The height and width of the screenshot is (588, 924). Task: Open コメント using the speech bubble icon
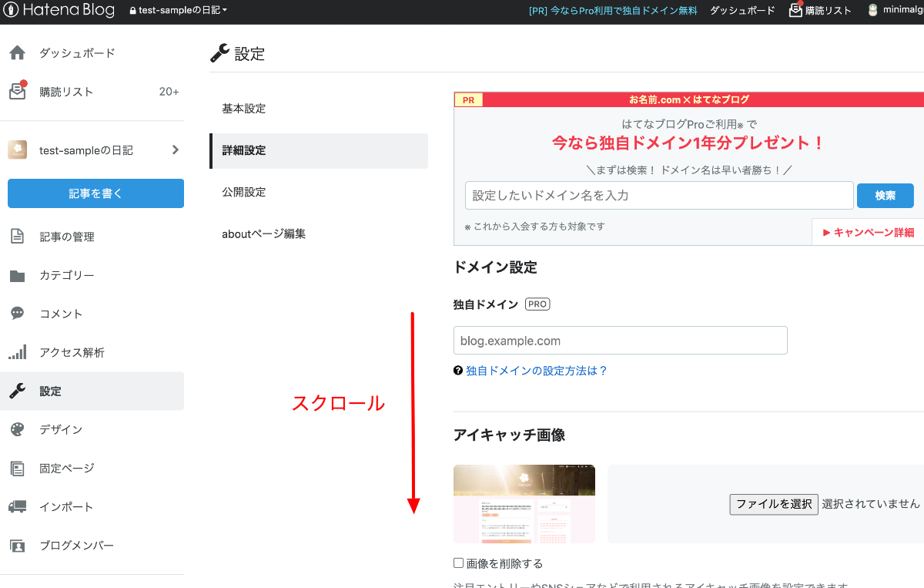coord(17,314)
